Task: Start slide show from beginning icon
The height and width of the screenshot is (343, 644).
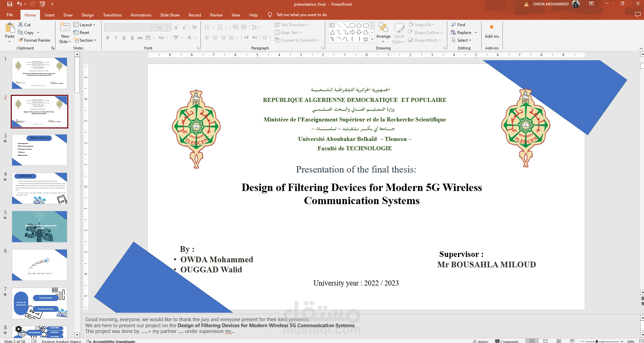Action: point(42,4)
